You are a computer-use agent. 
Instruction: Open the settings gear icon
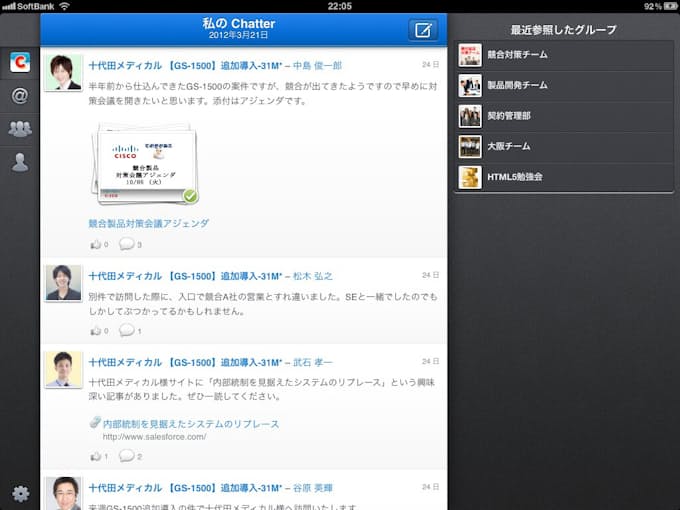(20, 492)
